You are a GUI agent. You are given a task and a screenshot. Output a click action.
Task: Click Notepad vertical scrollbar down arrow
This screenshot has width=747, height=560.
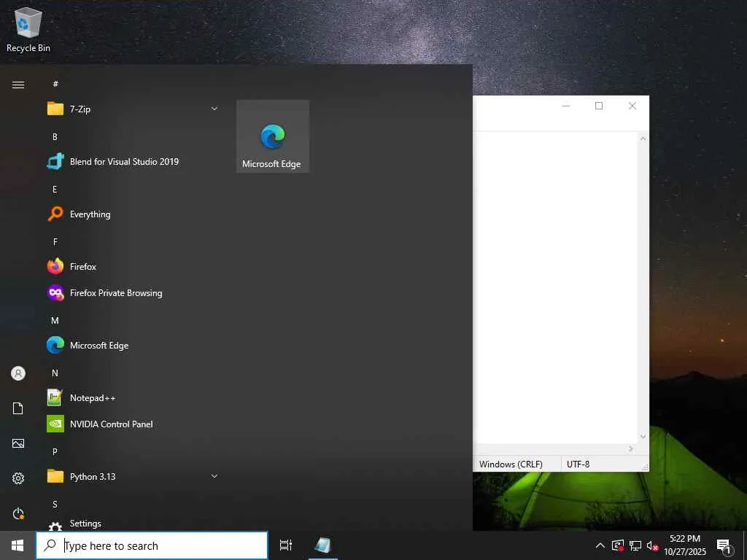643,436
